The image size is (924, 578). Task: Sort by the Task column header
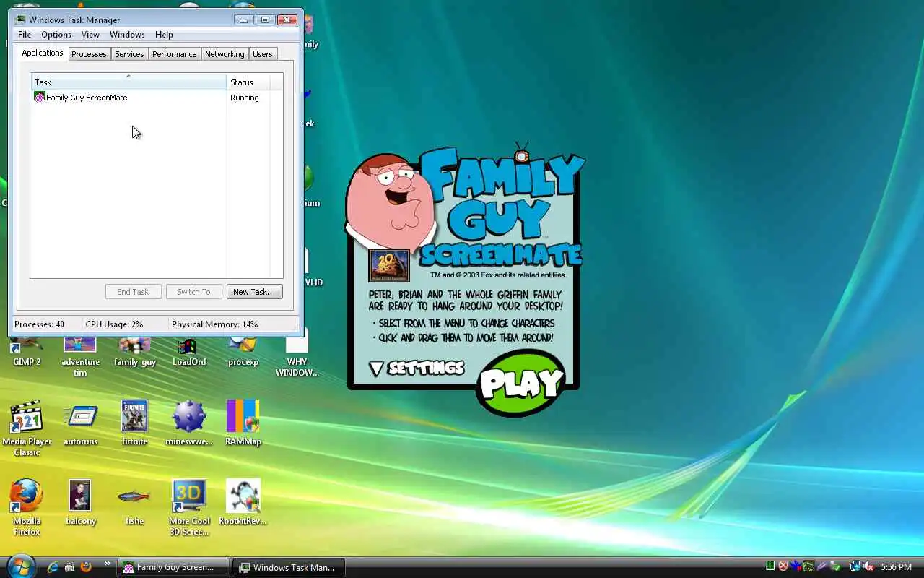[128, 82]
